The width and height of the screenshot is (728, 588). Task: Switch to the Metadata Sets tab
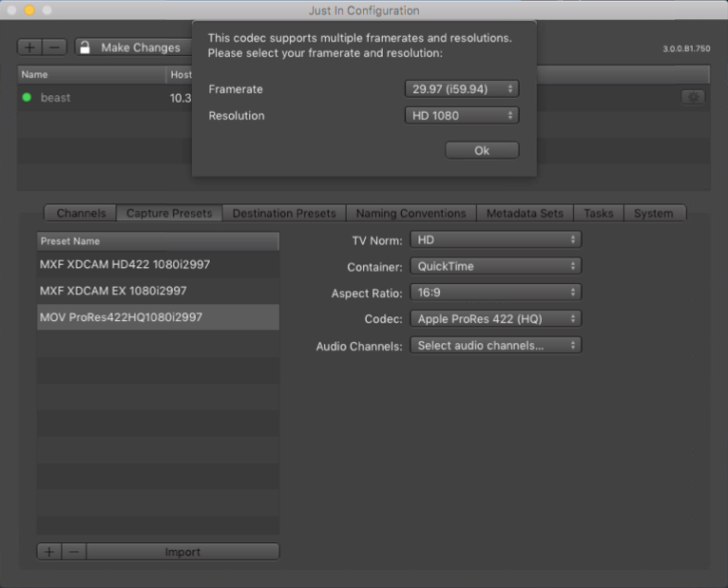point(525,213)
